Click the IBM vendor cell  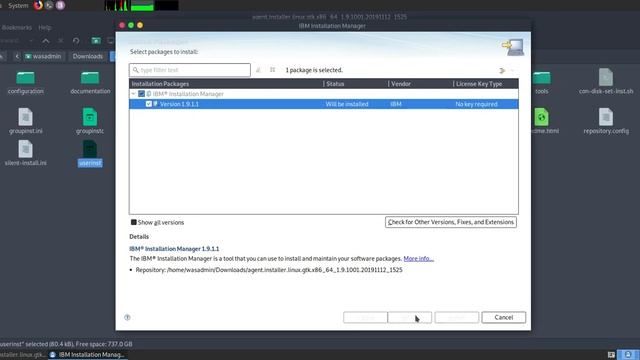pos(396,104)
